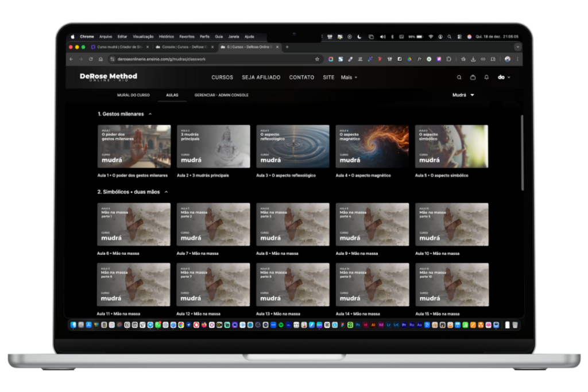The height and width of the screenshot is (392, 588).
Task: Switch to the 'Curso mudrá | Criador' browser tab
Action: click(119, 47)
